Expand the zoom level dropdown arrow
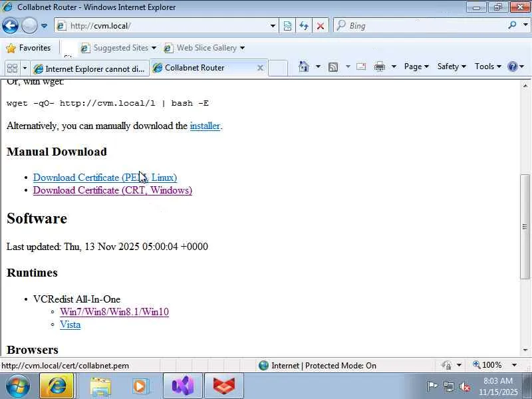 click(x=514, y=365)
